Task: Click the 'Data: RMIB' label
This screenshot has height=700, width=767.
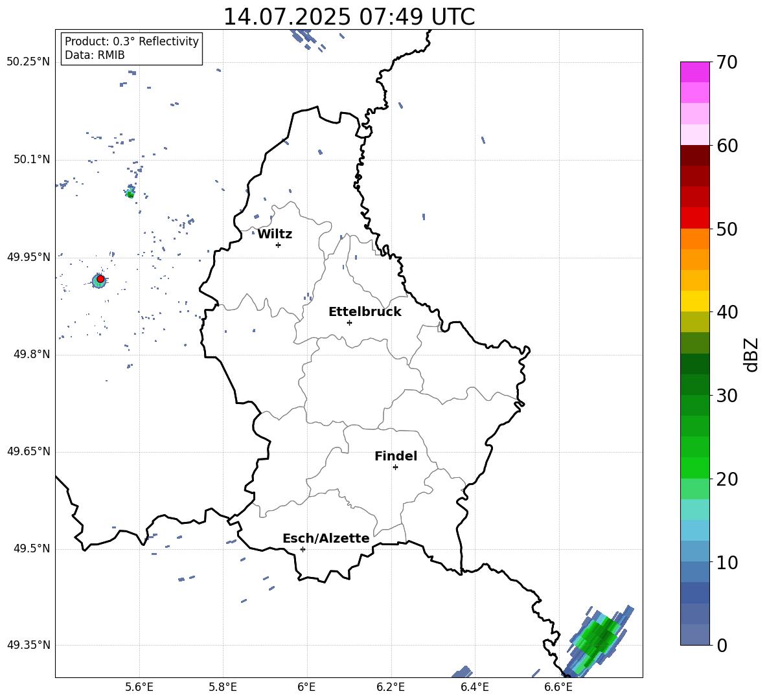Action: point(95,55)
